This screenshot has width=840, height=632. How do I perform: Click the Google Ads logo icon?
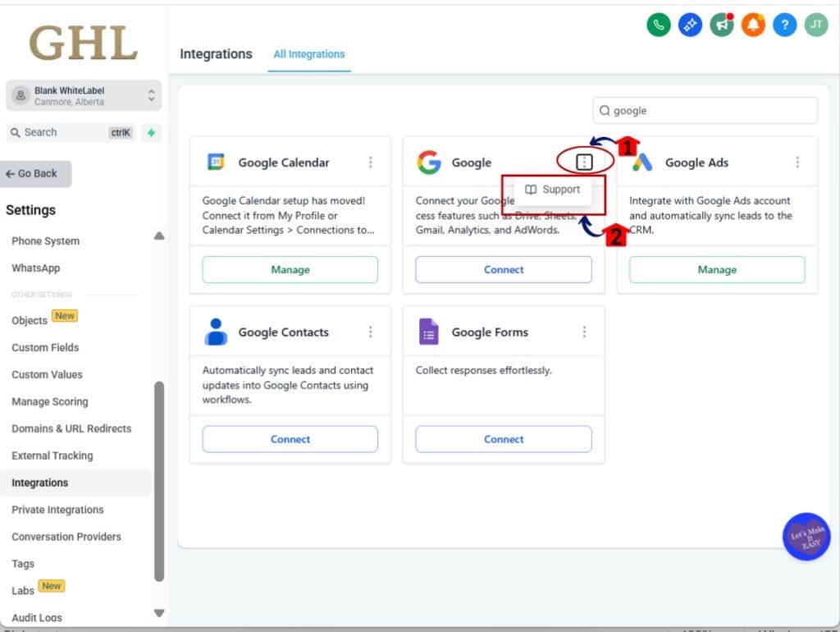tap(642, 162)
